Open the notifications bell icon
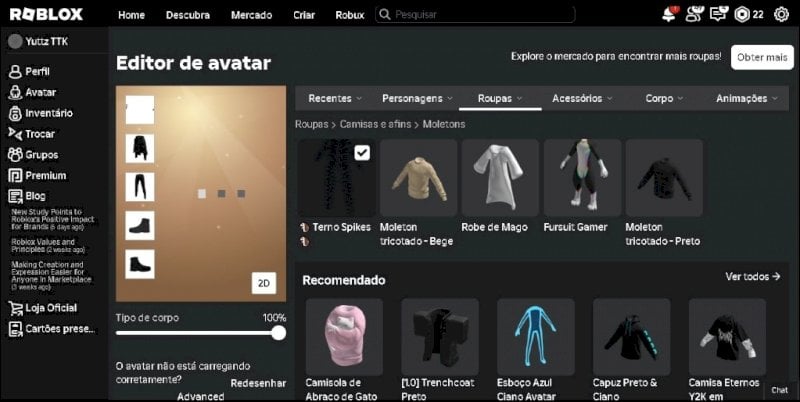Image resolution: width=800 pixels, height=402 pixels. click(669, 14)
